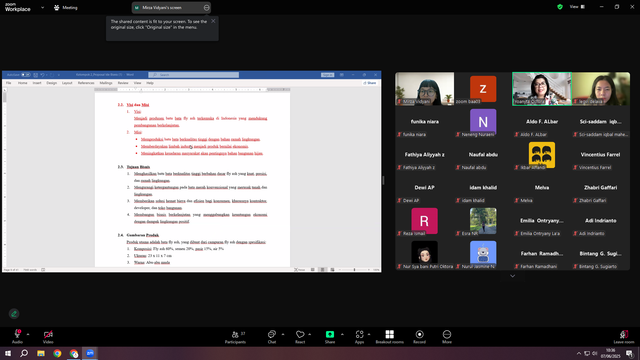The image size is (640, 360).
Task: Open Word Home tab in shared screen
Action: pos(22,83)
